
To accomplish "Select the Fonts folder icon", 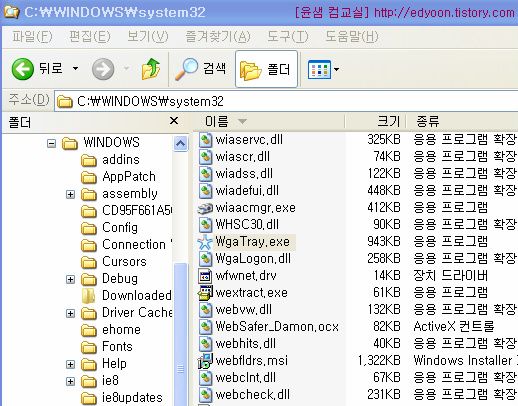I will pos(89,347).
